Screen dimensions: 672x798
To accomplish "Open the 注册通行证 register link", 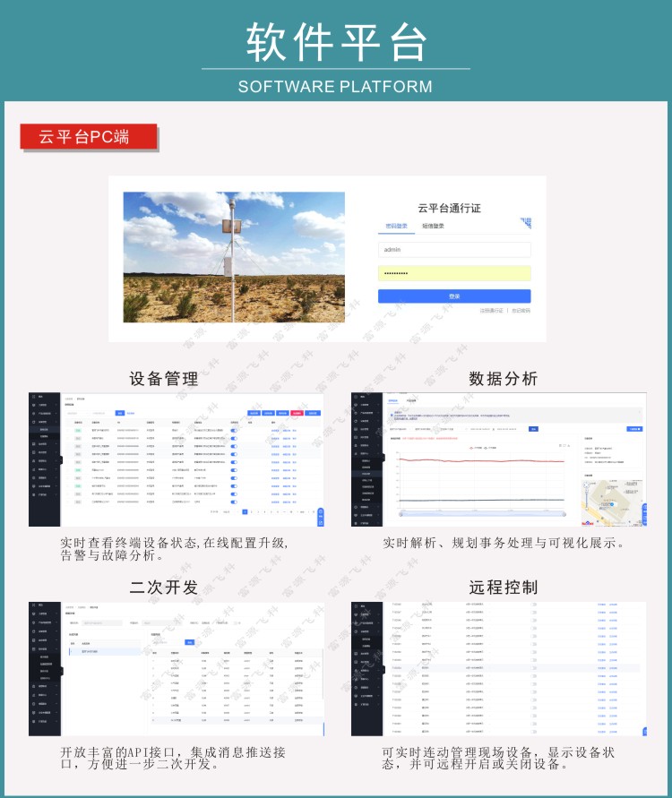I will 492,311.
